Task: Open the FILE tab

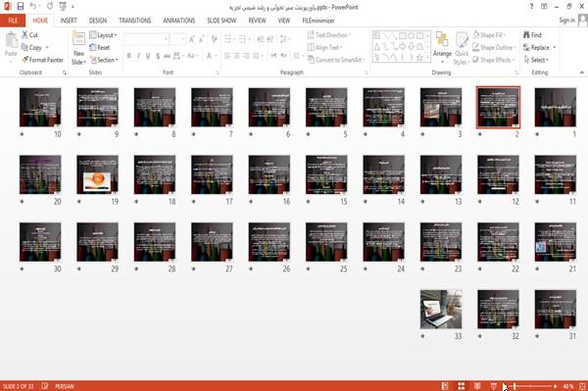Action: [x=13, y=21]
